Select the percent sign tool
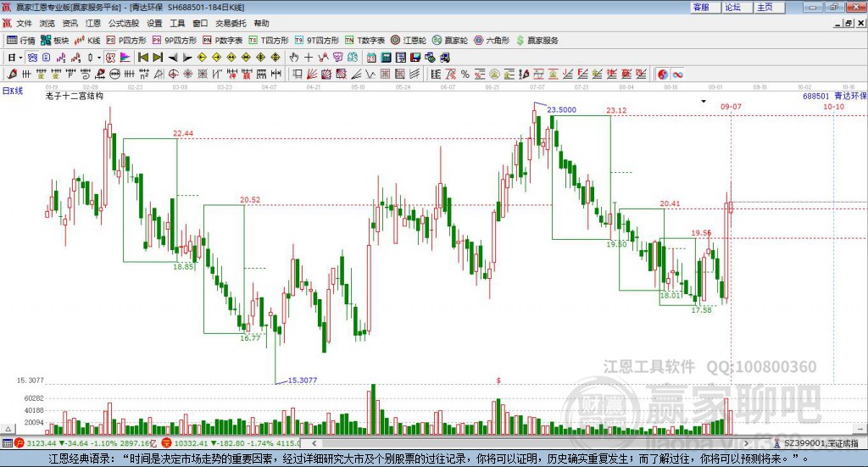The width and height of the screenshot is (868, 467). (465, 74)
